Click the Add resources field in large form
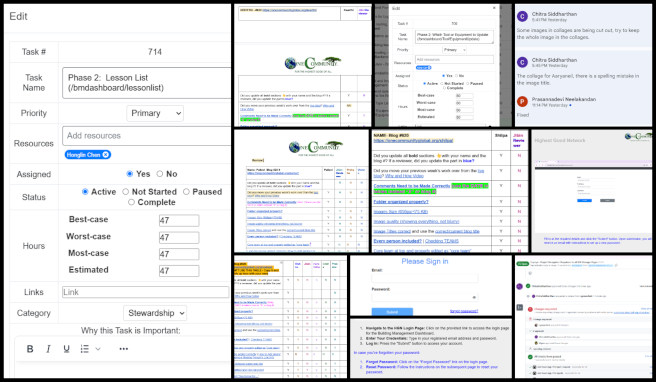The width and height of the screenshot is (656, 382). pos(146,136)
